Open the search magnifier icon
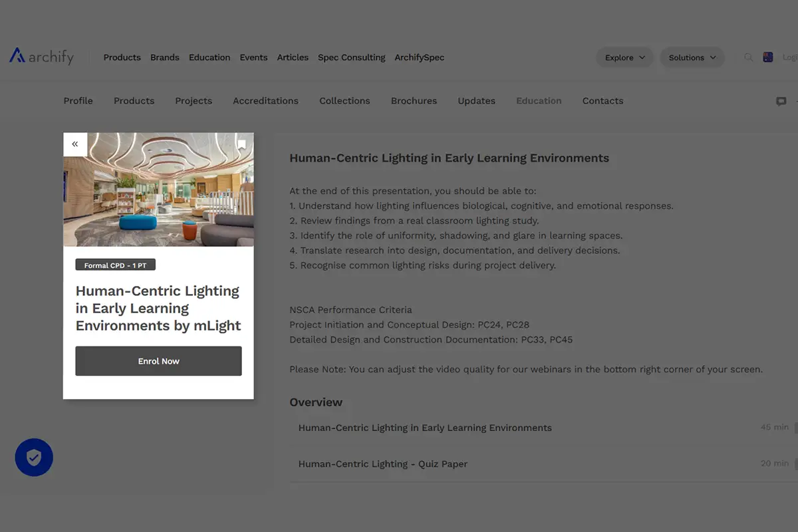 (x=748, y=58)
